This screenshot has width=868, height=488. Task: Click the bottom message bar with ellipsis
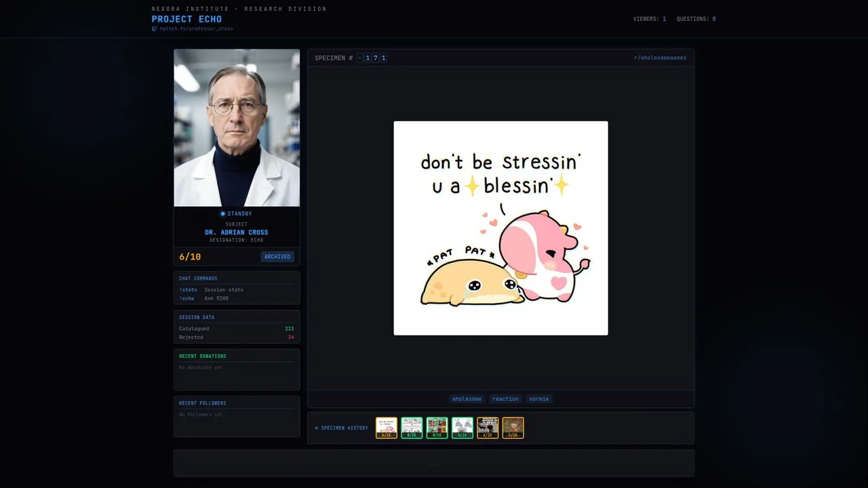tap(434, 464)
